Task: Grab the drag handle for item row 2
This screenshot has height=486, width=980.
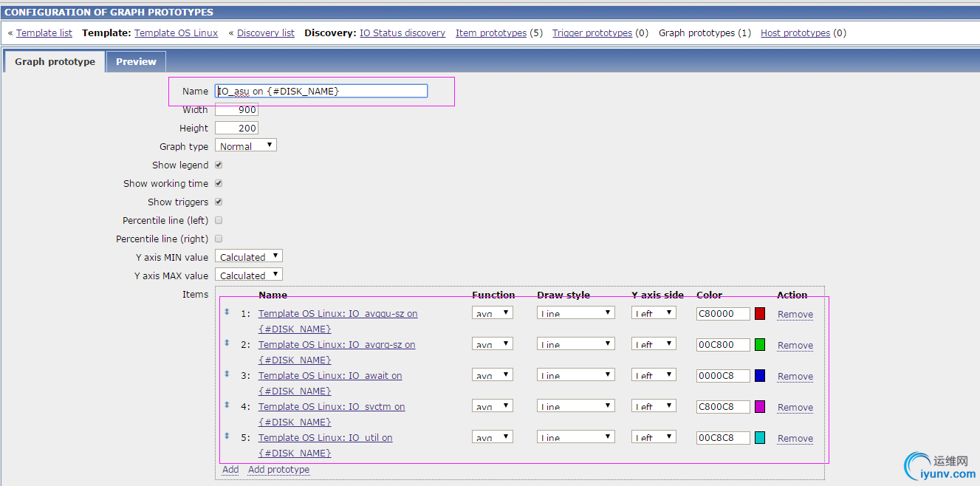Action: point(227,343)
